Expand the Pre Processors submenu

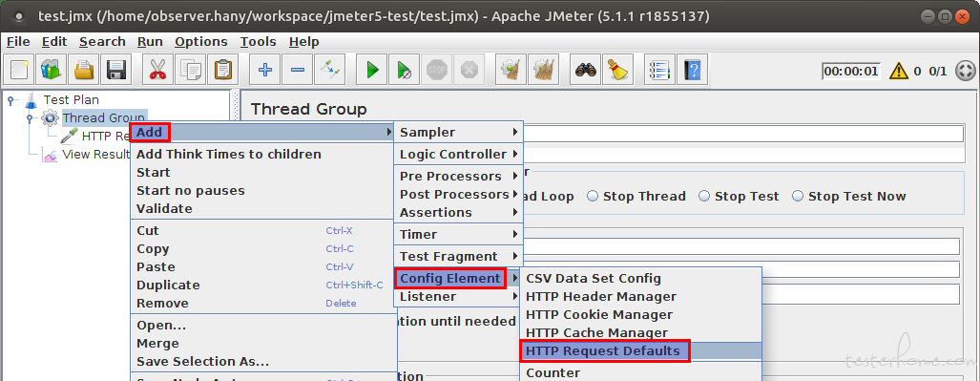[458, 177]
